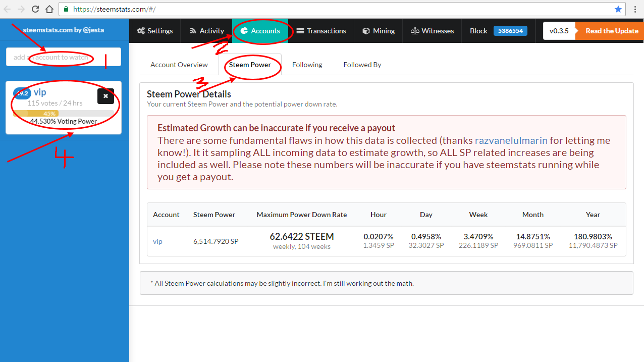Open the razvanelulmarin profile link
Screen dimensions: 644x362
coord(511,140)
